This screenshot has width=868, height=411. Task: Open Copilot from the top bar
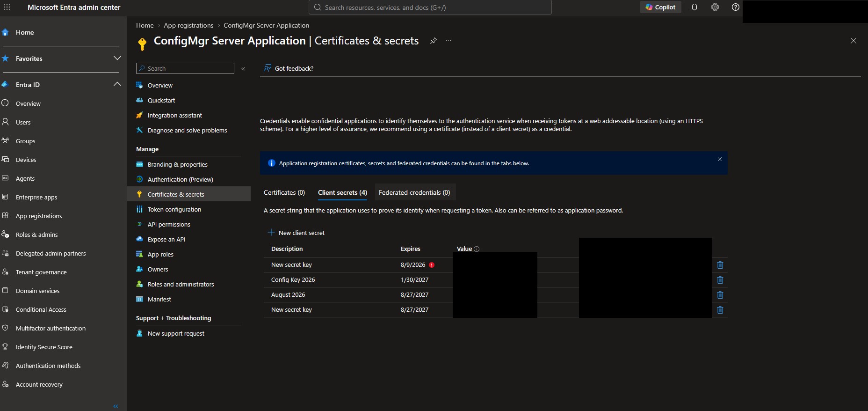660,7
